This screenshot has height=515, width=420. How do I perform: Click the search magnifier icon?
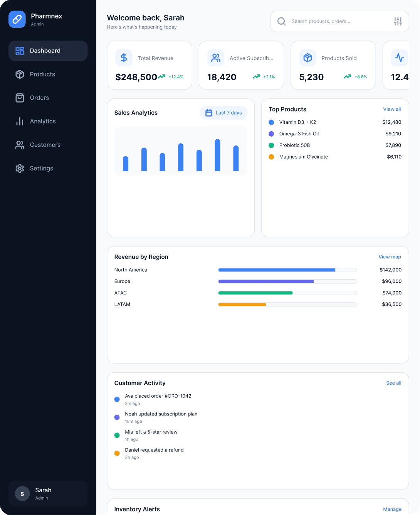(282, 21)
